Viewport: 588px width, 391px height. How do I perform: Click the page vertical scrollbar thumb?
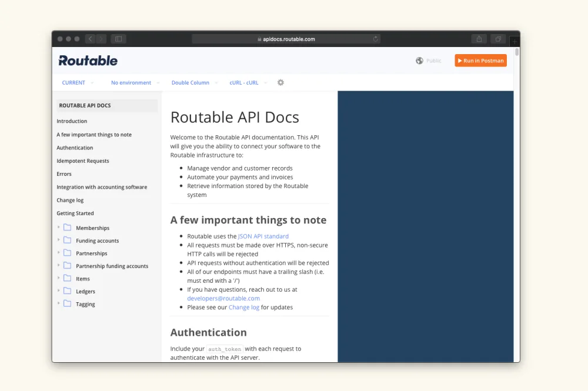517,52
